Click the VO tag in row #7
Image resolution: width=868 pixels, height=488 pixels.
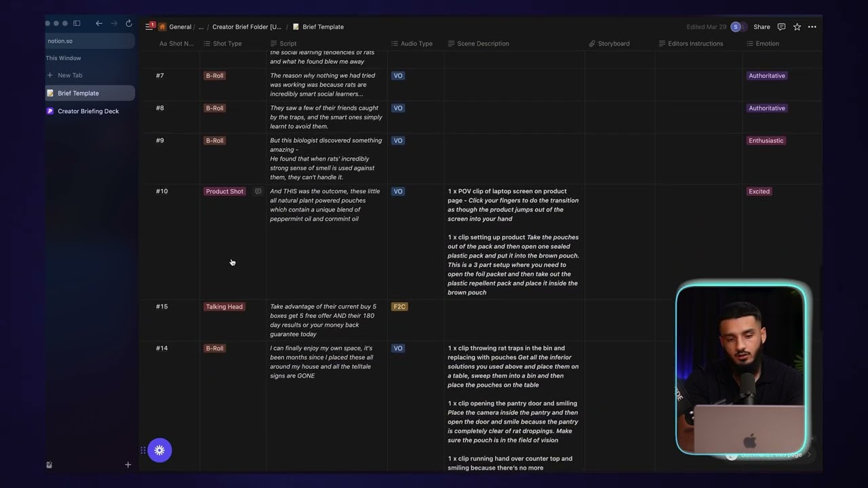tap(398, 76)
